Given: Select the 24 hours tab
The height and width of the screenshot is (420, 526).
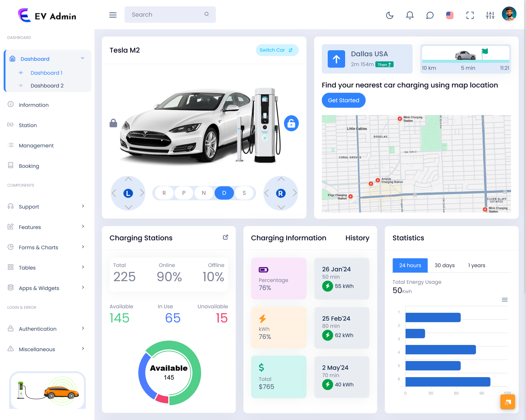Looking at the screenshot, I should pyautogui.click(x=410, y=265).
